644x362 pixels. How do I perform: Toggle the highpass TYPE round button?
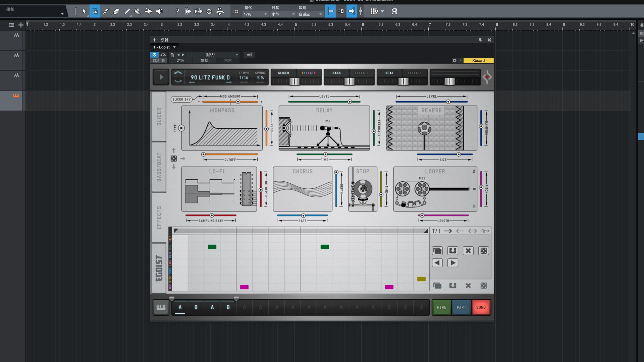(181, 128)
